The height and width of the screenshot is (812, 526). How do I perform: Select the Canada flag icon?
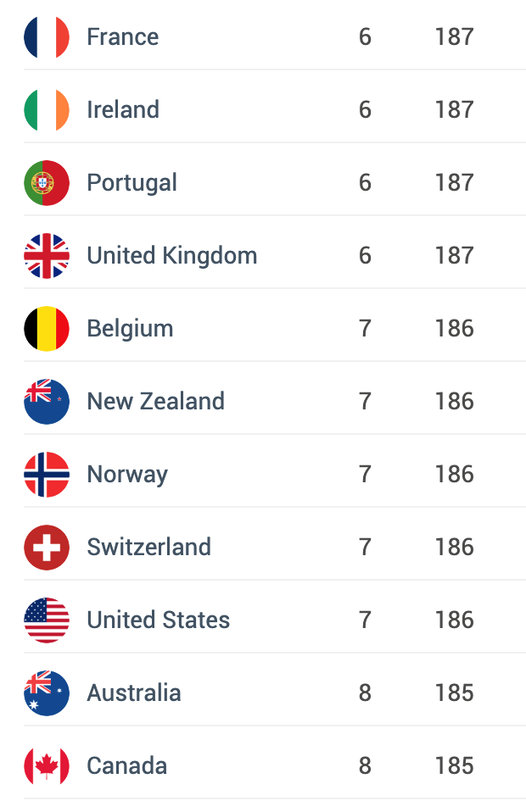(x=47, y=766)
